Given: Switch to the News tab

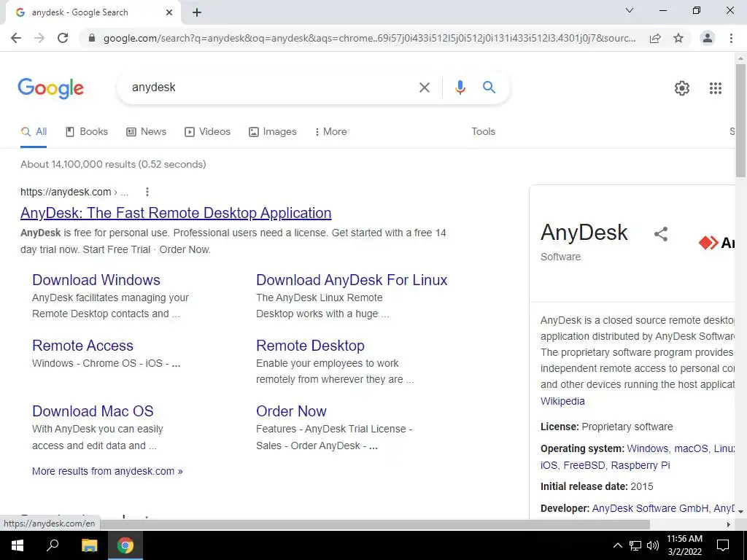Looking at the screenshot, I should click(x=146, y=132).
